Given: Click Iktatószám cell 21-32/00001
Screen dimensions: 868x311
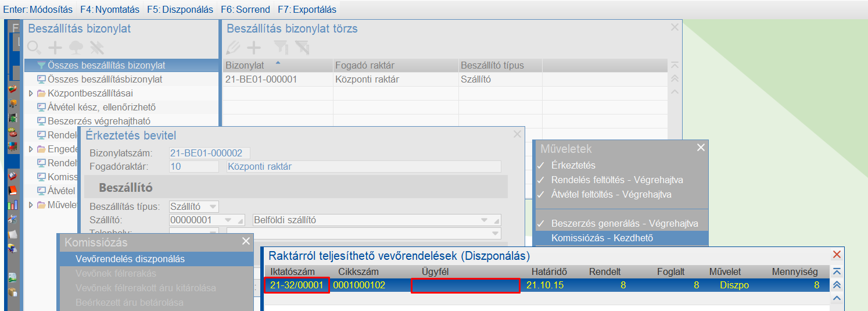Looking at the screenshot, I should [297, 285].
